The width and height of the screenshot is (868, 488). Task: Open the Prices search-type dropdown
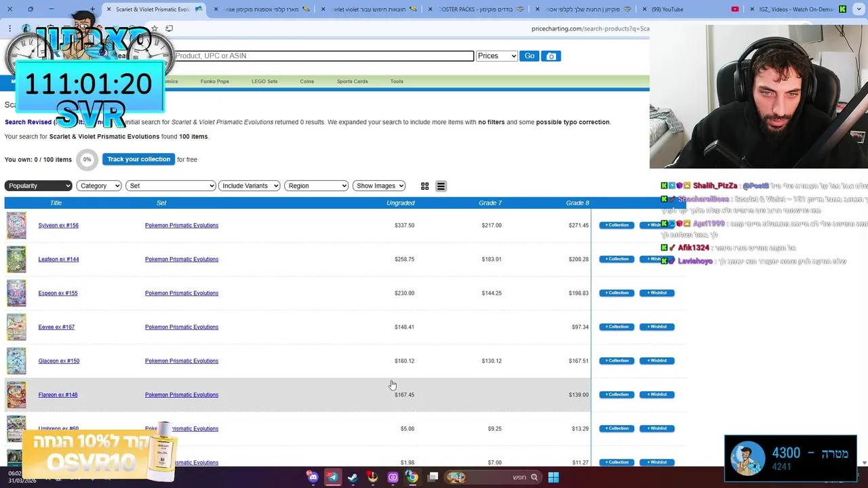(496, 56)
